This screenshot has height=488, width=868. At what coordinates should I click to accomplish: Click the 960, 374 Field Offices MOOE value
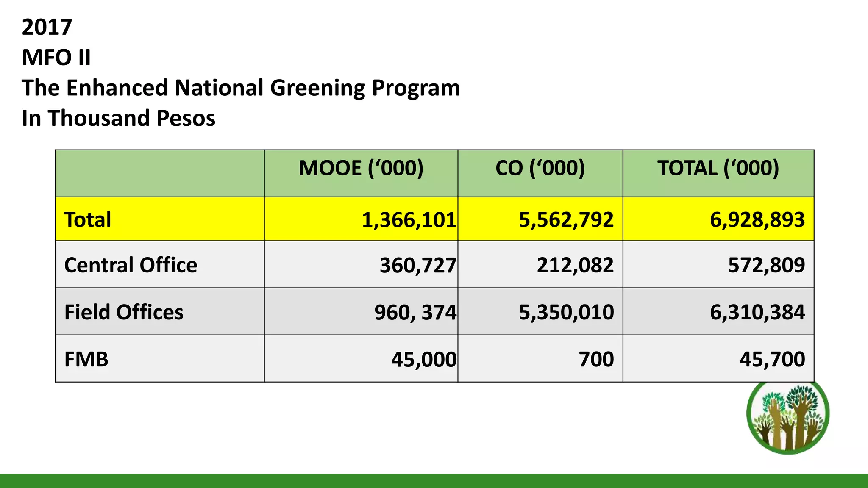(415, 313)
